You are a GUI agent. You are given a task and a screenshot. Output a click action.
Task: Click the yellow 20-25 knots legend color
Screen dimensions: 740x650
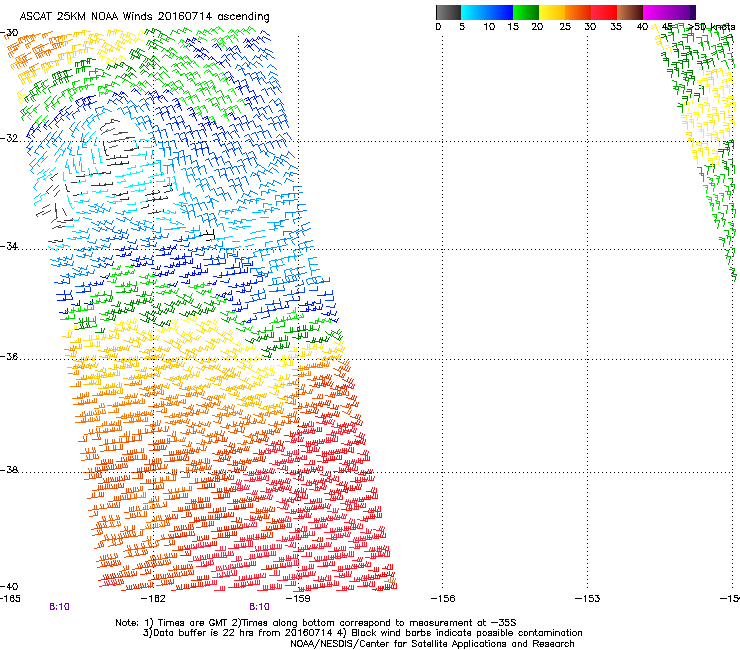[552, 12]
